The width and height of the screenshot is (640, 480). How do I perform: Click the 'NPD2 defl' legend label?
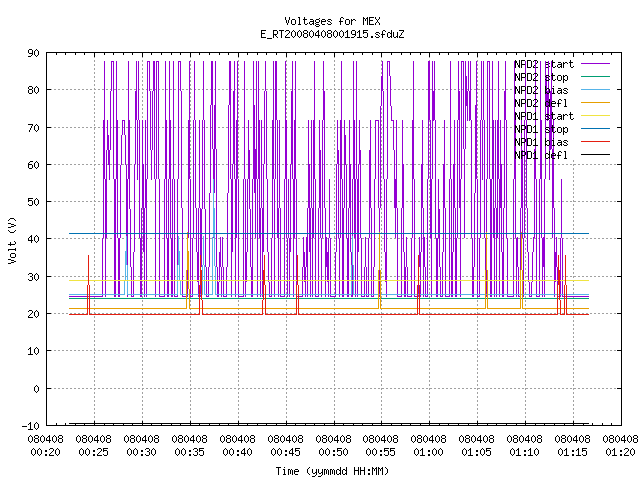[541, 103]
